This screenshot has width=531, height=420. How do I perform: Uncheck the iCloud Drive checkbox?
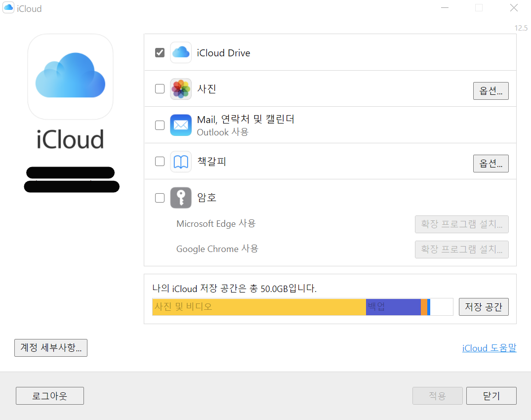160,52
